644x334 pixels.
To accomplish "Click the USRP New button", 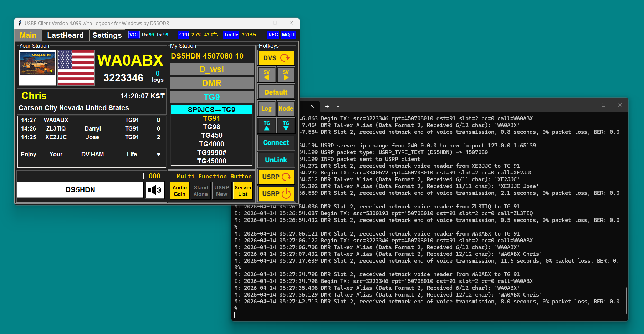I will pyautogui.click(x=221, y=191).
